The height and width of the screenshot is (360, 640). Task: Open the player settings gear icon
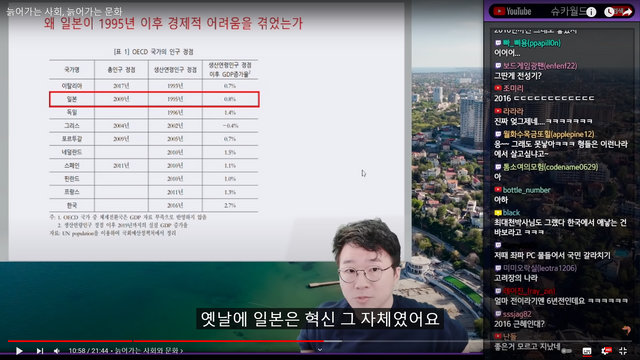click(x=606, y=351)
